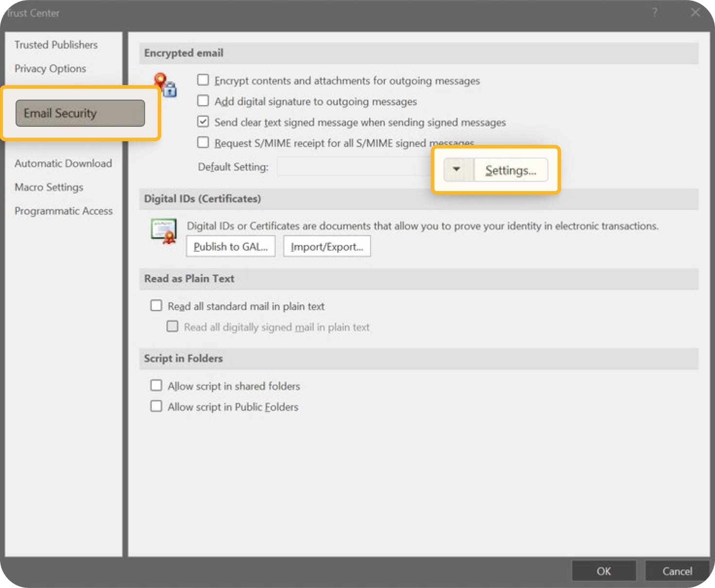Enable "Allow script in shared folders"

pyautogui.click(x=156, y=385)
